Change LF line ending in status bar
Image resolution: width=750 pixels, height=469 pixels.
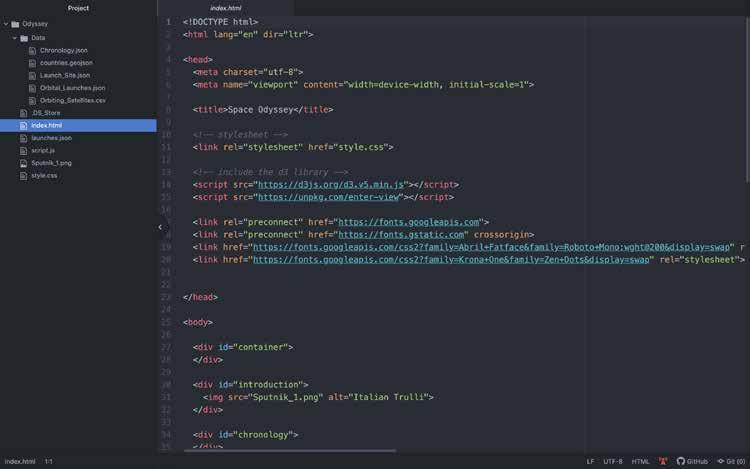pos(590,461)
